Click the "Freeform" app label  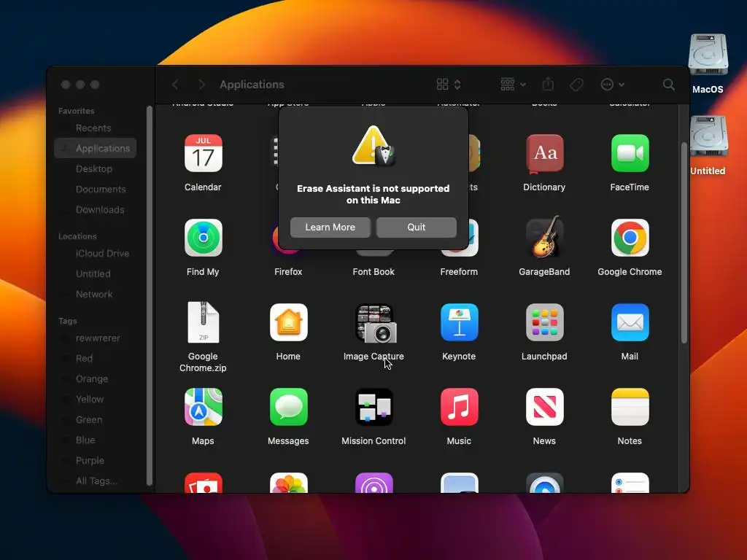[460, 272]
